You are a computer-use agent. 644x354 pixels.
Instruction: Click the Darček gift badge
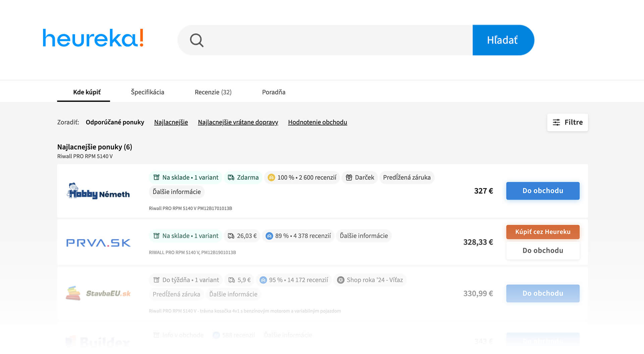click(x=360, y=178)
